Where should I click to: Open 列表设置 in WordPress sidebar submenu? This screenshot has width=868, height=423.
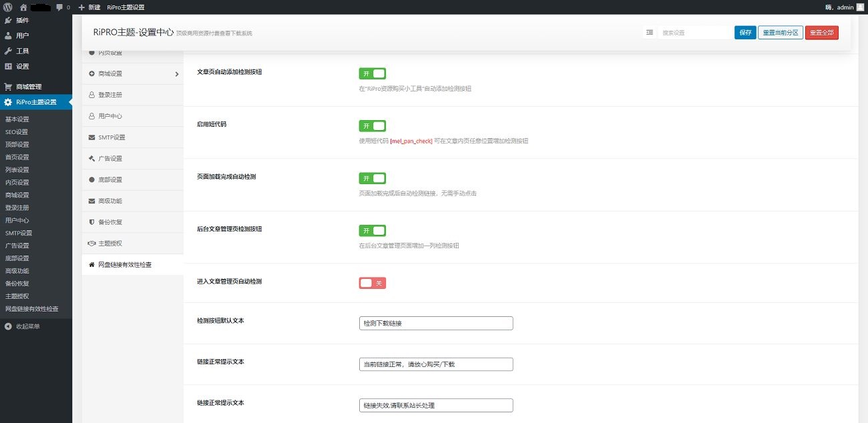17,170
